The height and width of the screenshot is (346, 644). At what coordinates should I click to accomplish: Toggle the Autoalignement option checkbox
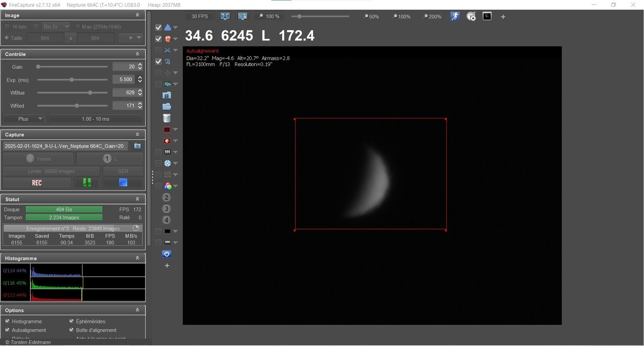pos(7,330)
